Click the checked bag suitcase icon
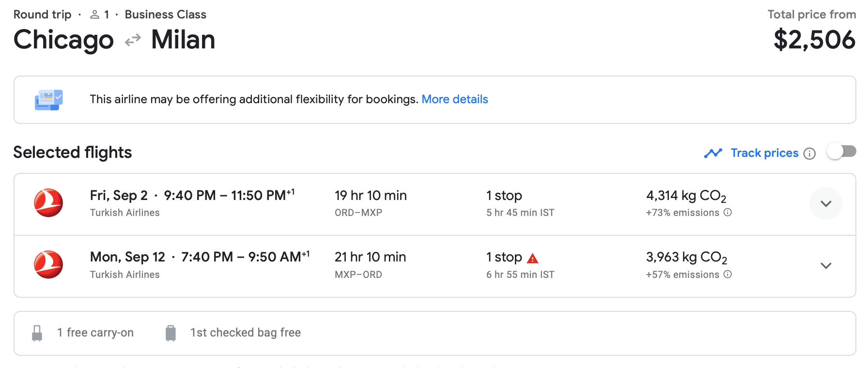The image size is (868, 368). tap(170, 333)
